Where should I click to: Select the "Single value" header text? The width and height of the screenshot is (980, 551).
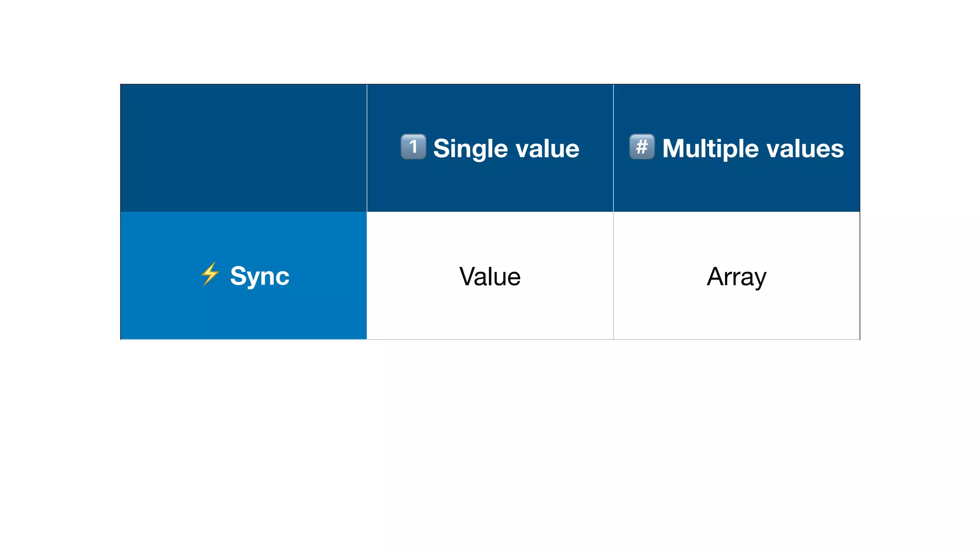pos(506,148)
